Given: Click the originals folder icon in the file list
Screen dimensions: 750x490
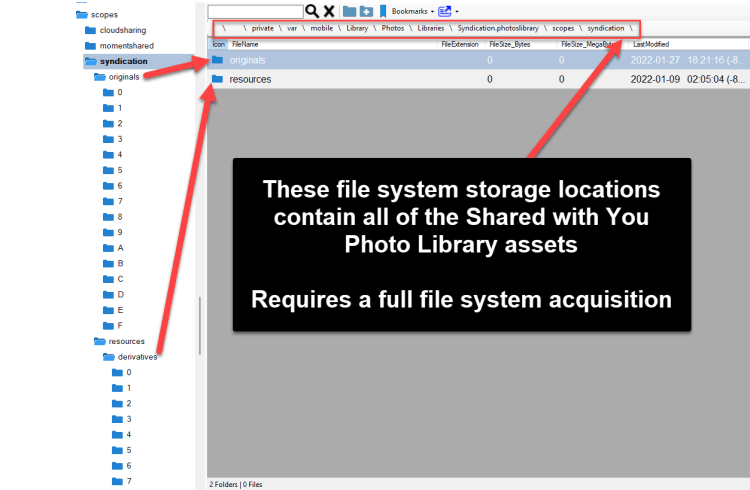Looking at the screenshot, I should (x=218, y=60).
